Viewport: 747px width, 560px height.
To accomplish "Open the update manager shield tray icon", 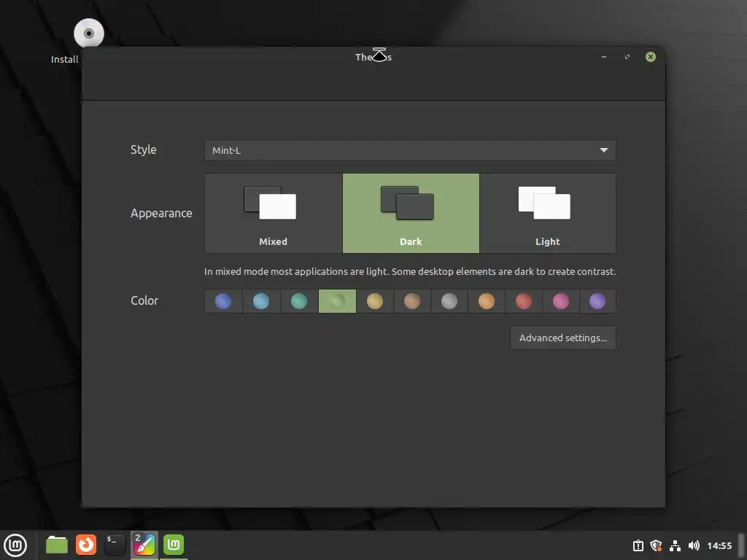I will 656,545.
